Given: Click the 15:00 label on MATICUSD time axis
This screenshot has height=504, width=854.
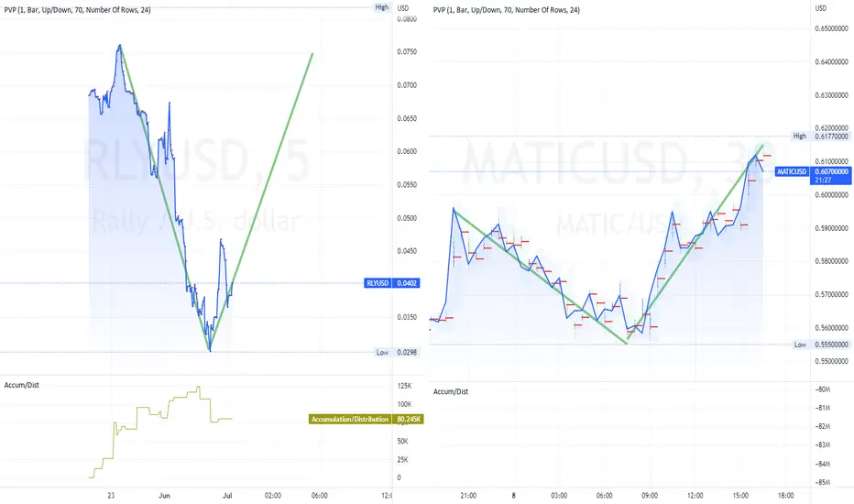Looking at the screenshot, I should (740, 495).
